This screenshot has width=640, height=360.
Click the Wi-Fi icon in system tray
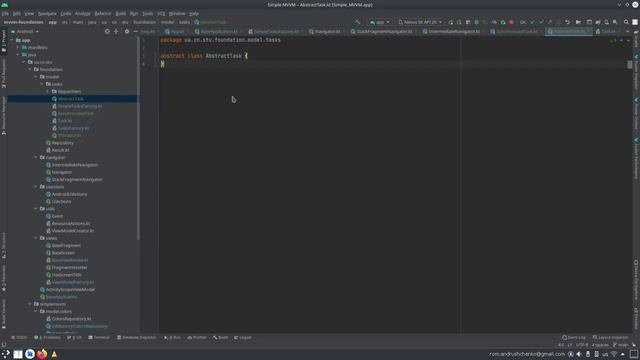pos(614,354)
